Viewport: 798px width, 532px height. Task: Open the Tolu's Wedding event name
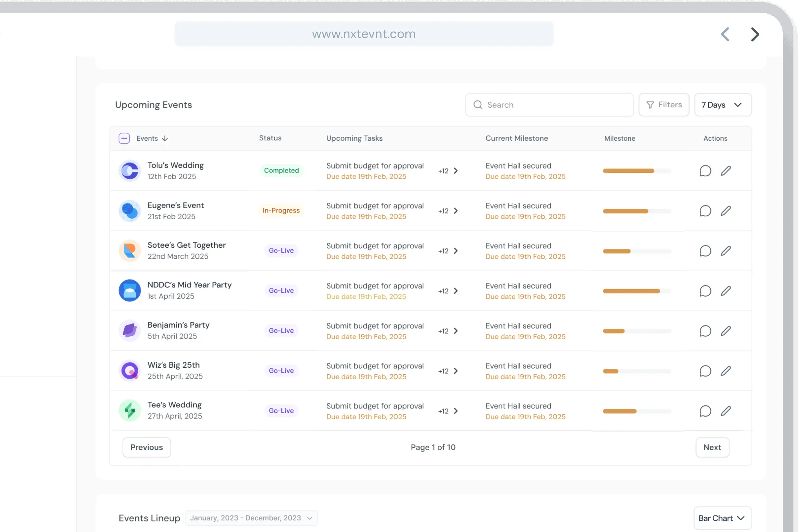pos(175,165)
